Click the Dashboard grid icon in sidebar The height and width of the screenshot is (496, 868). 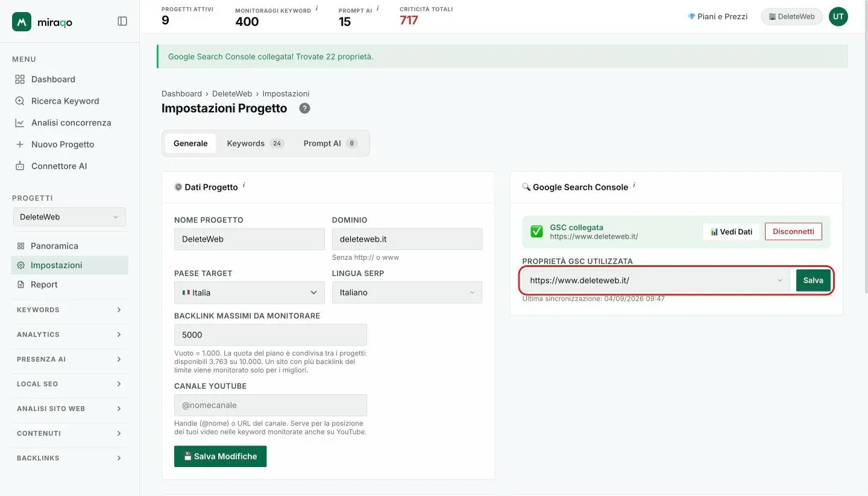click(20, 79)
